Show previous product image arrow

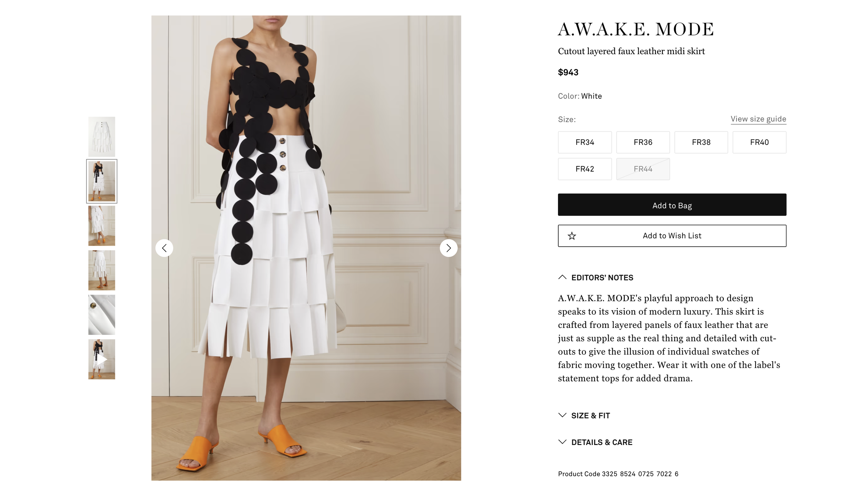pyautogui.click(x=164, y=248)
